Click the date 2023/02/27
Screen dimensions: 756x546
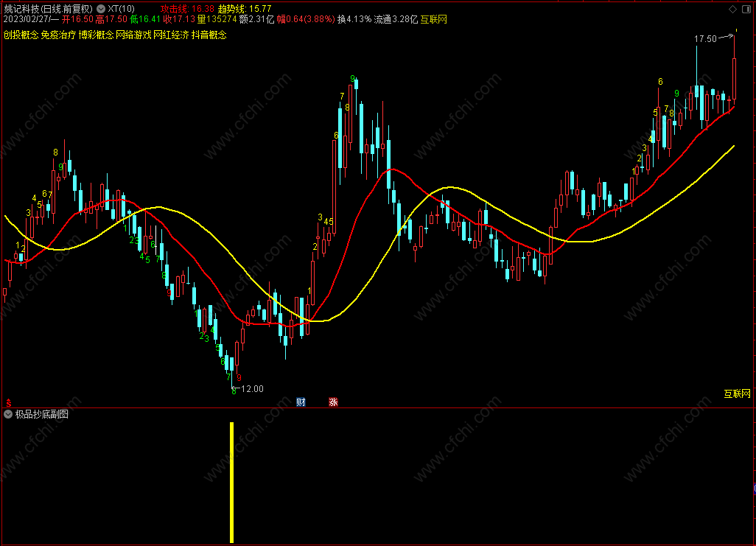pyautogui.click(x=27, y=19)
